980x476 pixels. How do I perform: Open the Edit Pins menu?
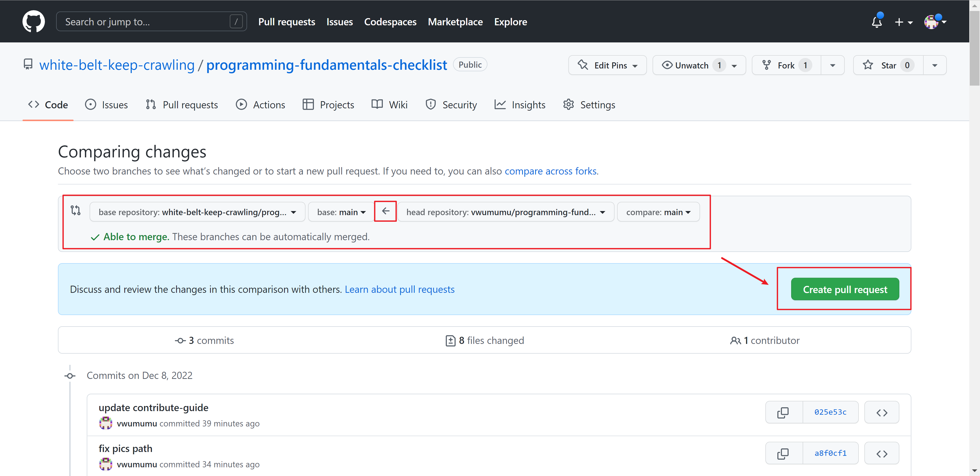click(607, 65)
